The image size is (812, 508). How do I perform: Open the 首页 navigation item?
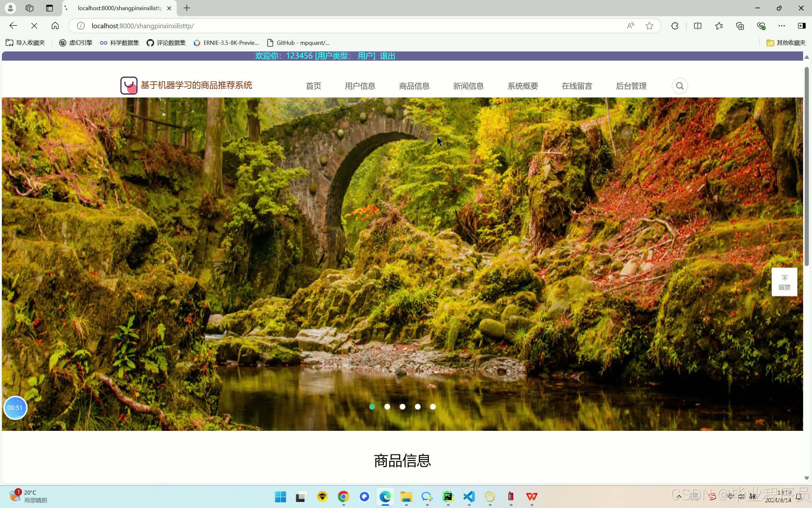coord(313,86)
